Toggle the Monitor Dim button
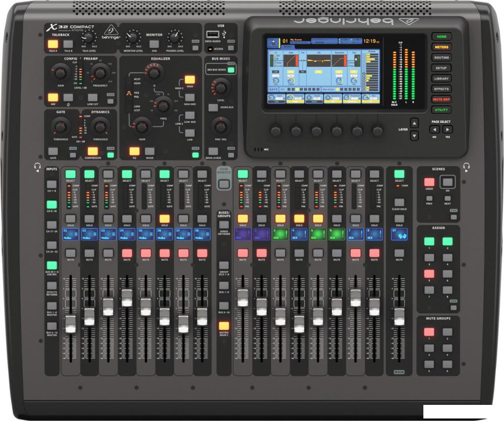Image resolution: width=504 pixels, height=421 pixels. pos(154,44)
